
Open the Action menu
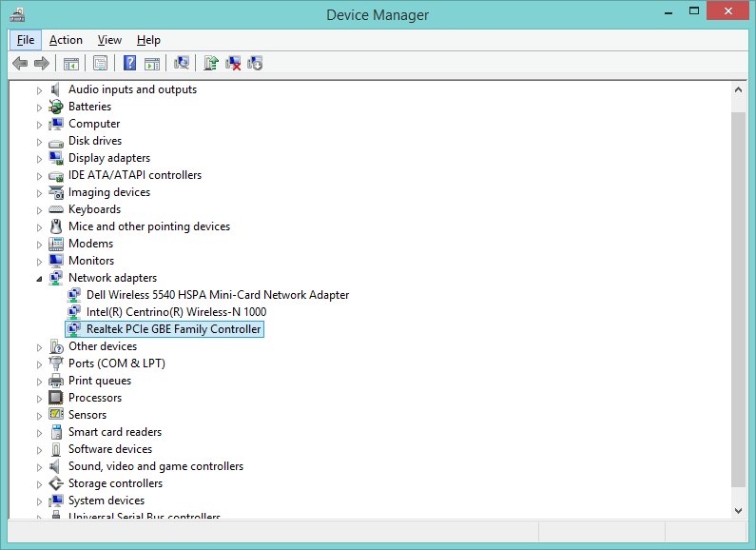point(66,40)
